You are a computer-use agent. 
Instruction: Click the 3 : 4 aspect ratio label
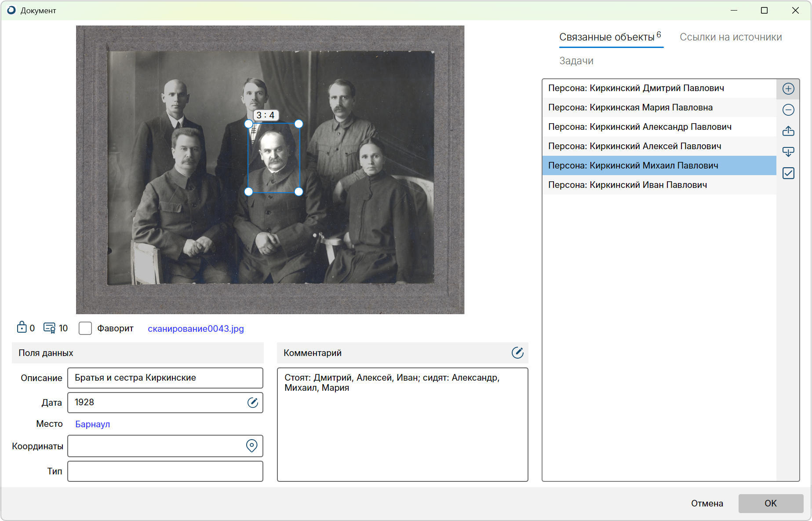point(266,115)
